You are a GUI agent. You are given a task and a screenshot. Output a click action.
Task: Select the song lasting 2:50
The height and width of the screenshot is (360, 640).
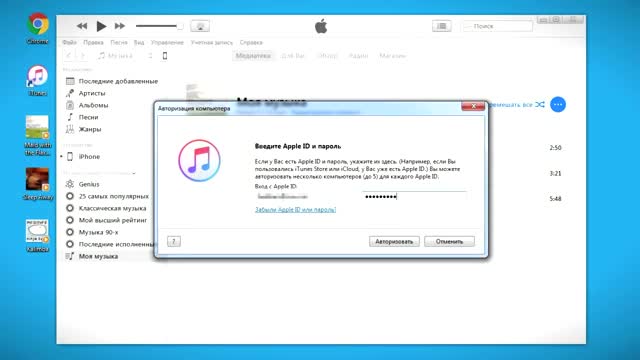coord(555,148)
